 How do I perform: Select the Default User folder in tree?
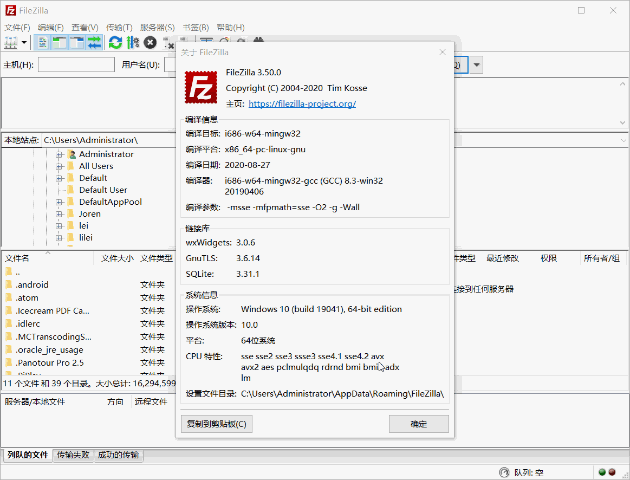click(x=103, y=190)
